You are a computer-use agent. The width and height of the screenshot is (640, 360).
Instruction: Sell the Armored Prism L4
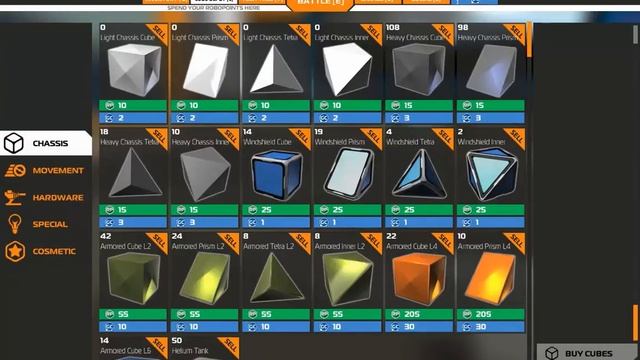pyautogui.click(x=516, y=241)
